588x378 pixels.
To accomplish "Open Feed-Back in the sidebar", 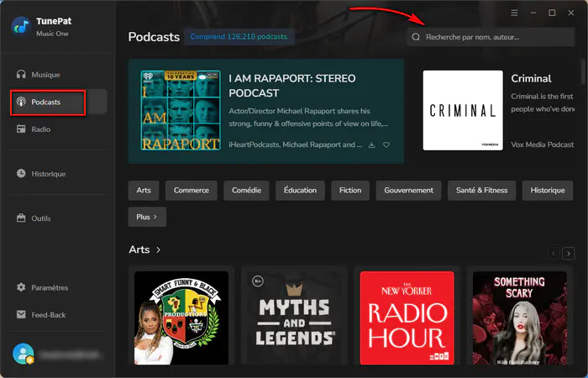I will tap(49, 315).
